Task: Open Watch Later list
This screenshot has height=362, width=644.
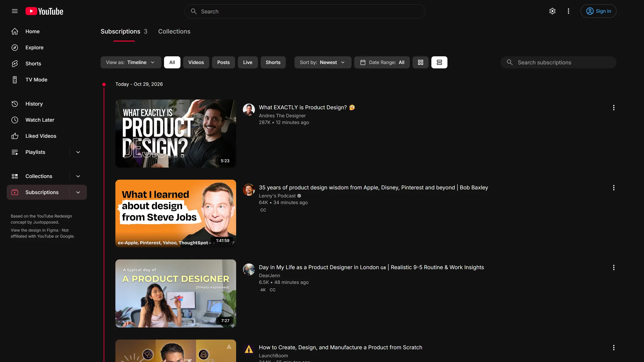Action: [x=47, y=120]
